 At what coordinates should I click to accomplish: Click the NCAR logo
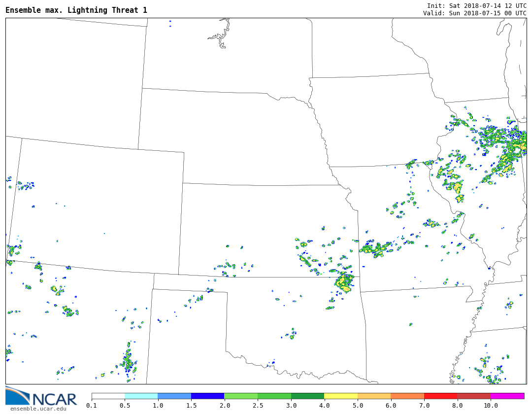[41, 397]
